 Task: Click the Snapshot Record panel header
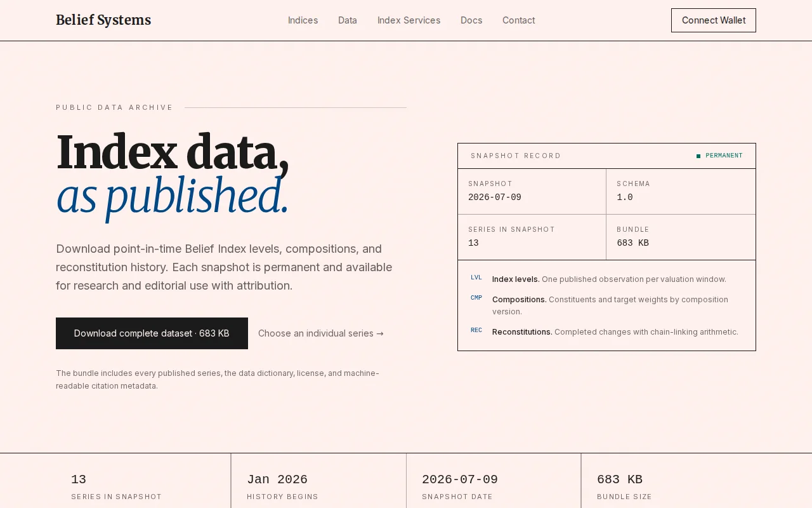pos(606,156)
